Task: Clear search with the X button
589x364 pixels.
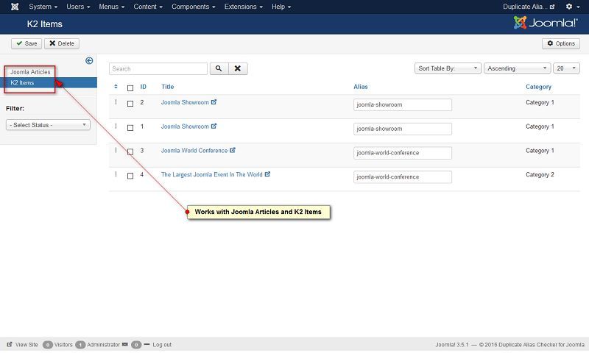Action: pyautogui.click(x=238, y=68)
